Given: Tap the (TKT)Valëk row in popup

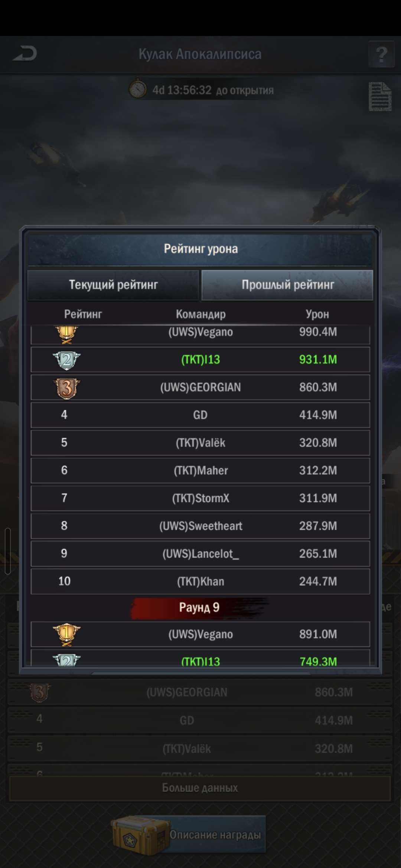Looking at the screenshot, I should [x=200, y=443].
